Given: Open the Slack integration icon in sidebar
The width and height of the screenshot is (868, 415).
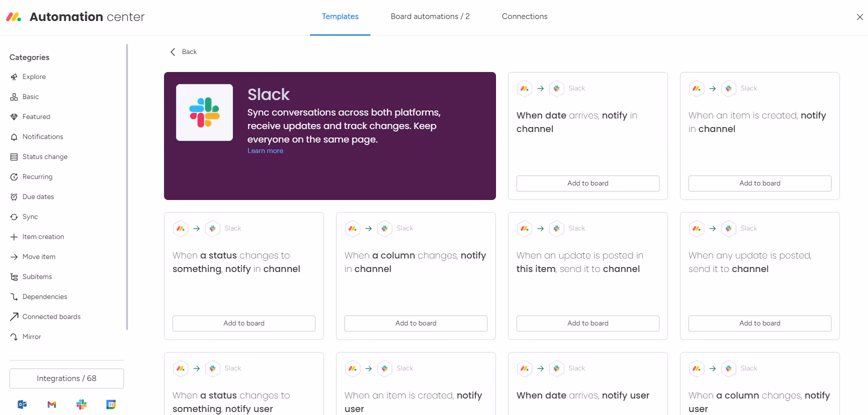Looking at the screenshot, I should coord(81,404).
